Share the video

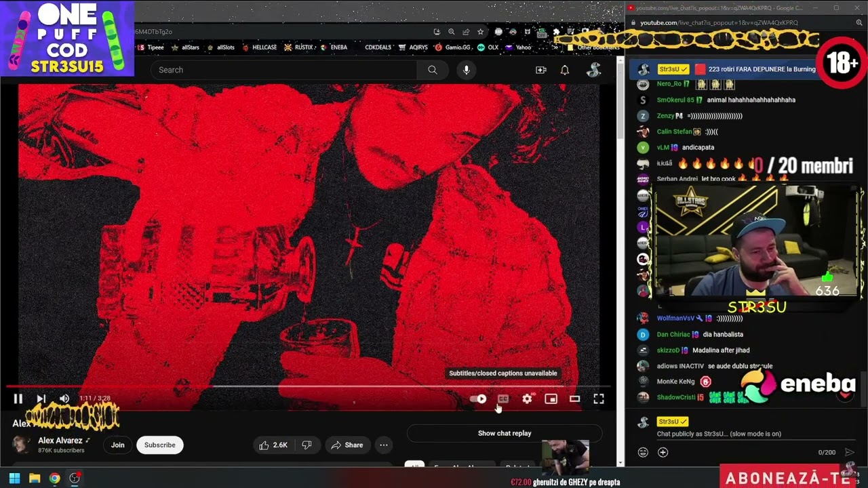coord(347,445)
